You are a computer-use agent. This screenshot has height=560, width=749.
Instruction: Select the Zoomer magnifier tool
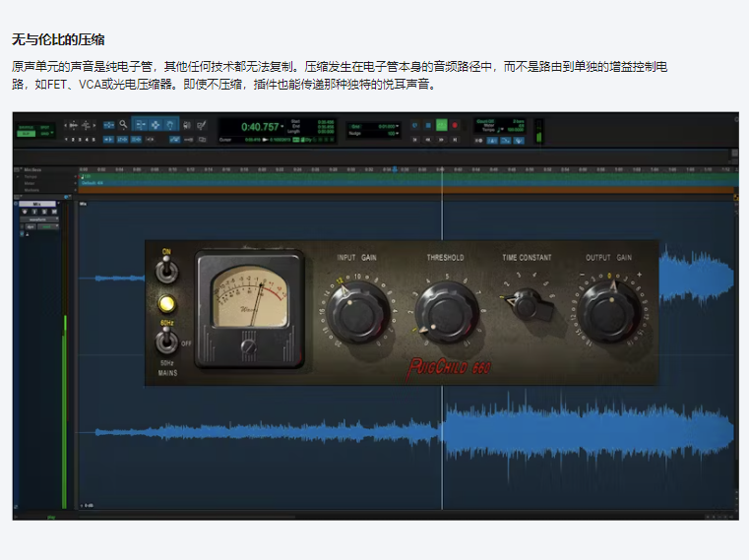(x=123, y=125)
